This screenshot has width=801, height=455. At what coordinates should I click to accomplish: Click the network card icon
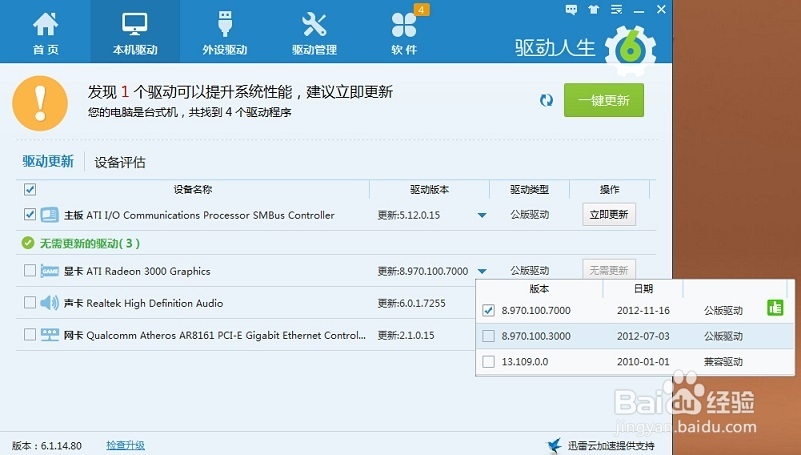point(50,335)
